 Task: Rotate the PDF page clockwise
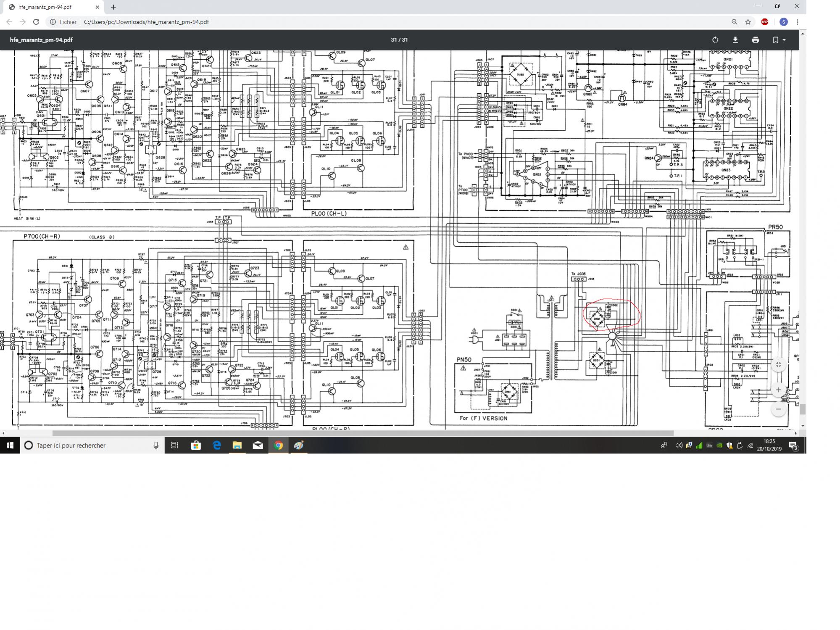[715, 40]
